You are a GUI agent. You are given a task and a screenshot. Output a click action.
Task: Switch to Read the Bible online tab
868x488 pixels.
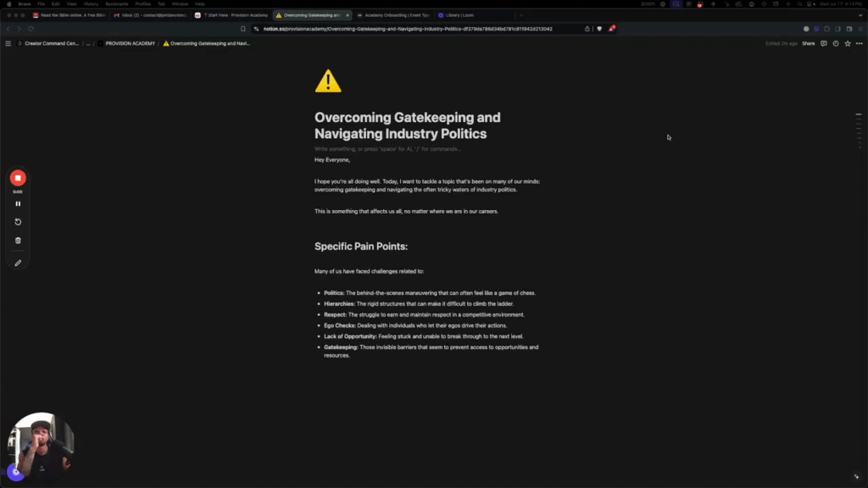point(70,15)
